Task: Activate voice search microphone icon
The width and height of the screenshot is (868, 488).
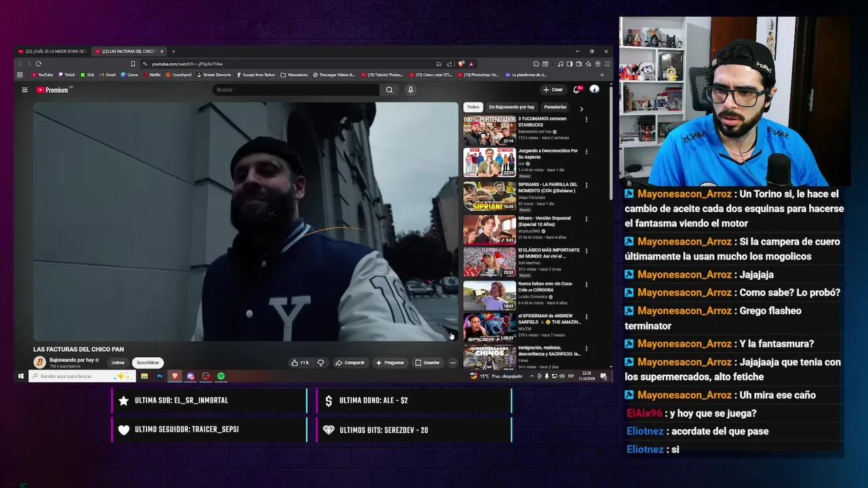Action: pyautogui.click(x=410, y=89)
